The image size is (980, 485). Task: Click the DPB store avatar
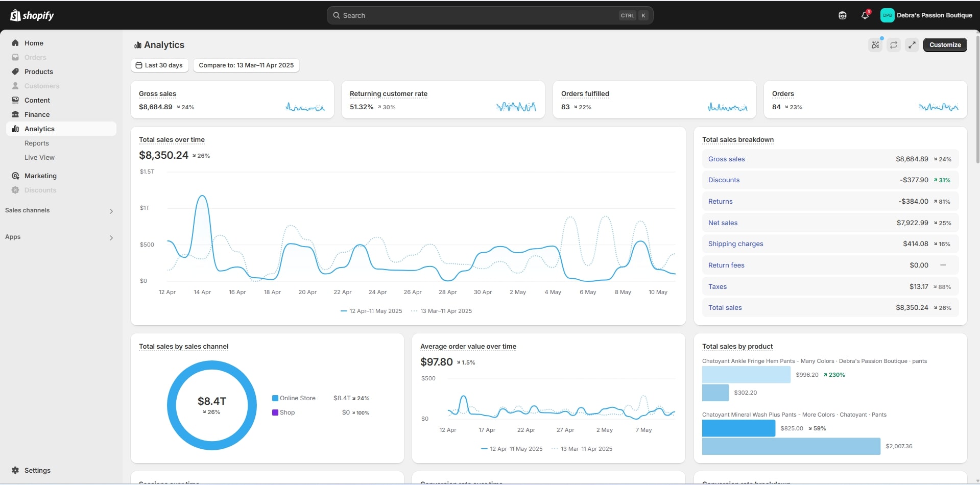coord(887,15)
